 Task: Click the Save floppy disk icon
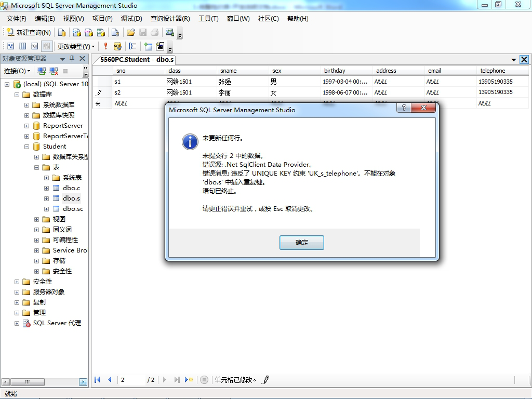click(143, 32)
